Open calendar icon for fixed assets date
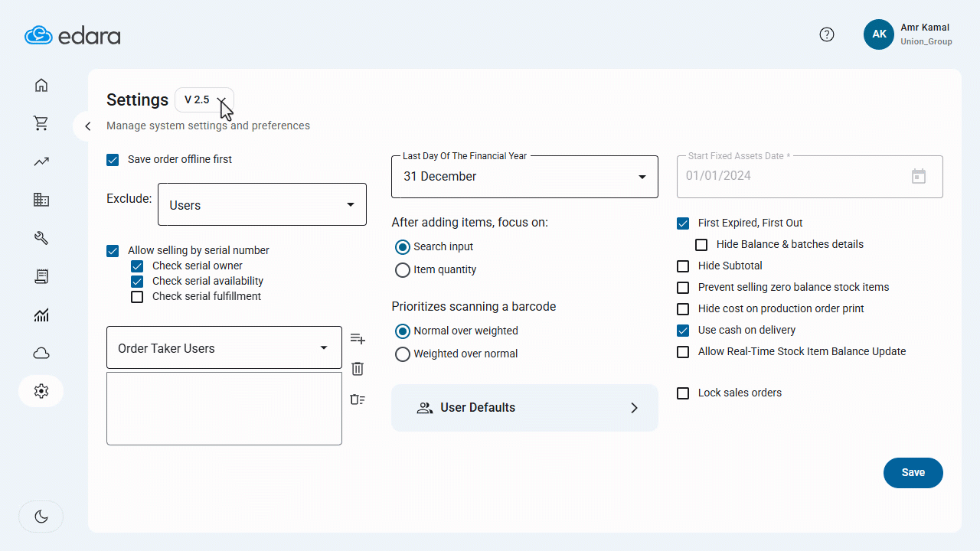This screenshot has height=551, width=980. point(919,177)
